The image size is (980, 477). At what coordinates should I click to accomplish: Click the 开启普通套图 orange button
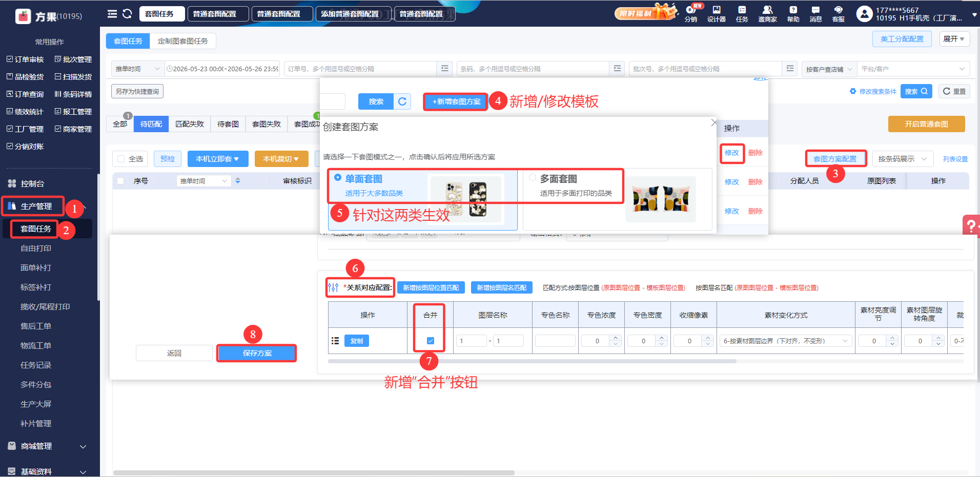[926, 124]
